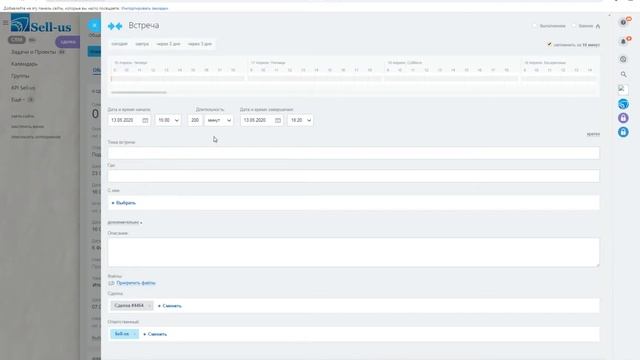Screen dimensions: 640x360
Task: Open the notifications bell icon
Action: [623, 41]
